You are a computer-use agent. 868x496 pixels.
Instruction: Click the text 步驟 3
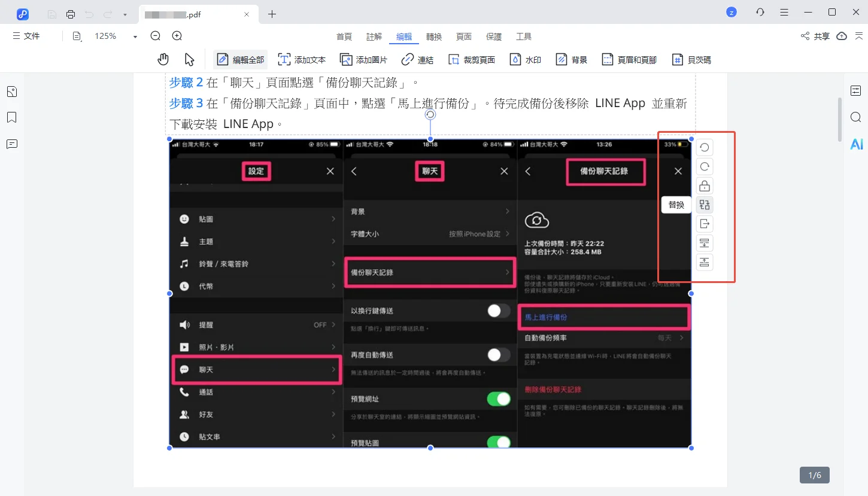coord(186,104)
